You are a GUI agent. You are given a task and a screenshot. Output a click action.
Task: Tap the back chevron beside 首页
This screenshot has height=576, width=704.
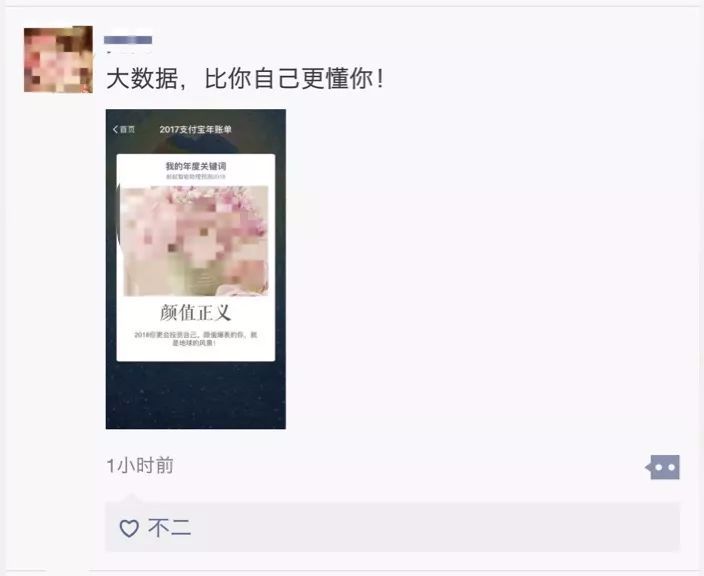pyautogui.click(x=115, y=129)
